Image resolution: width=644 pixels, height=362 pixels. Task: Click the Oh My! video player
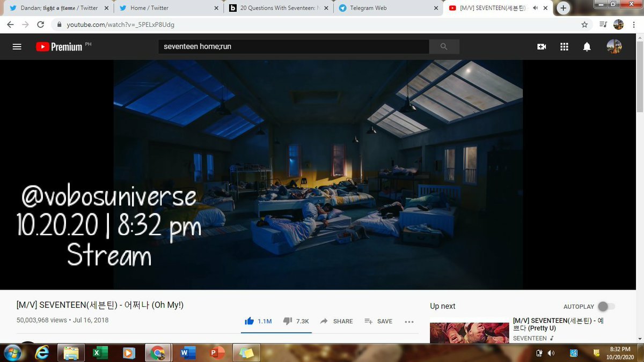(318, 175)
